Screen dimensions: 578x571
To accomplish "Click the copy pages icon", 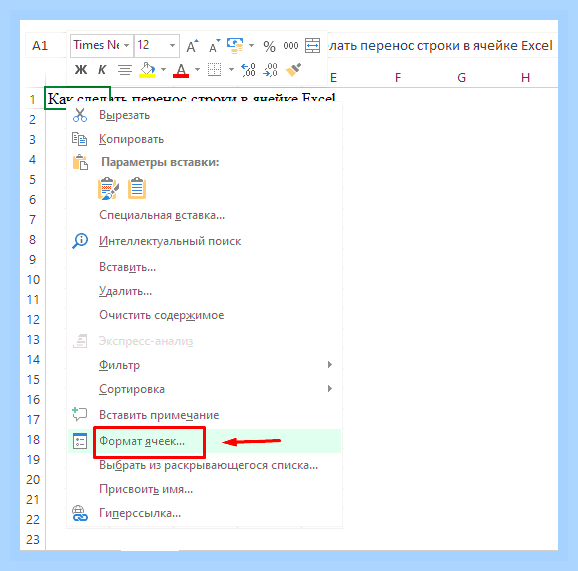I will click(x=80, y=139).
